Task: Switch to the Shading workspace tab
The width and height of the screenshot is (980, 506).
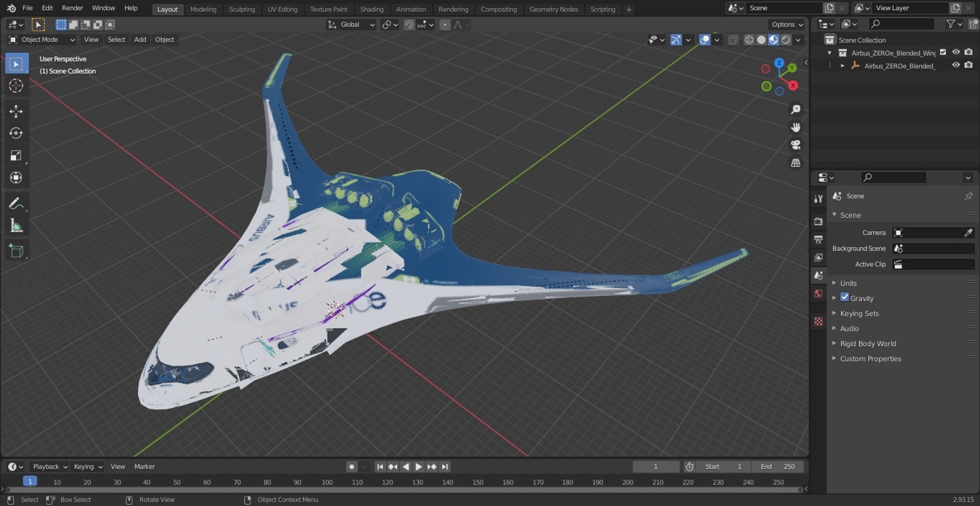Action: coord(372,9)
